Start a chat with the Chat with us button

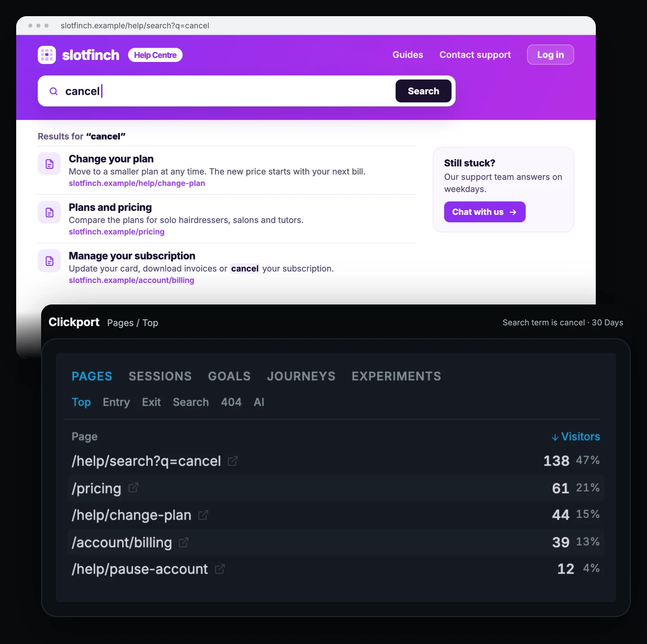coord(485,212)
